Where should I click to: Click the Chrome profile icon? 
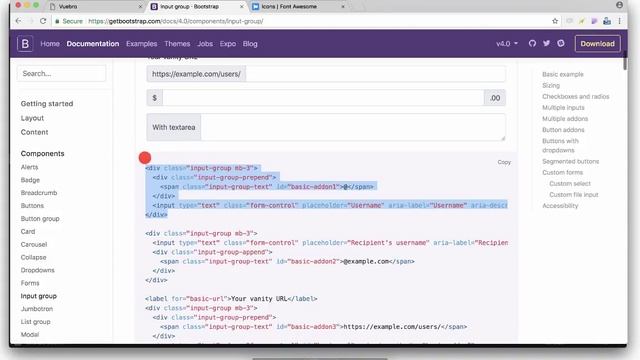pos(620,5)
